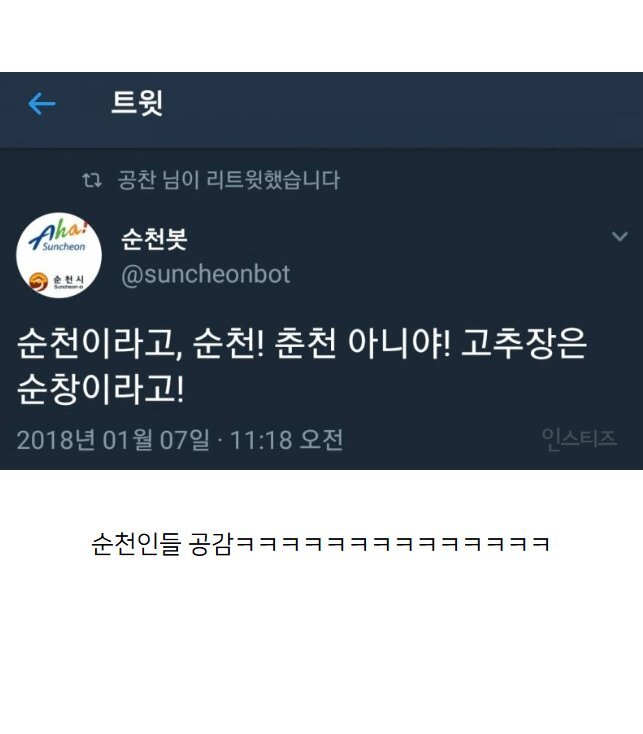Click the 공찬 username in retweet notice
Viewport: 643px width, 734px height.
tap(136, 180)
